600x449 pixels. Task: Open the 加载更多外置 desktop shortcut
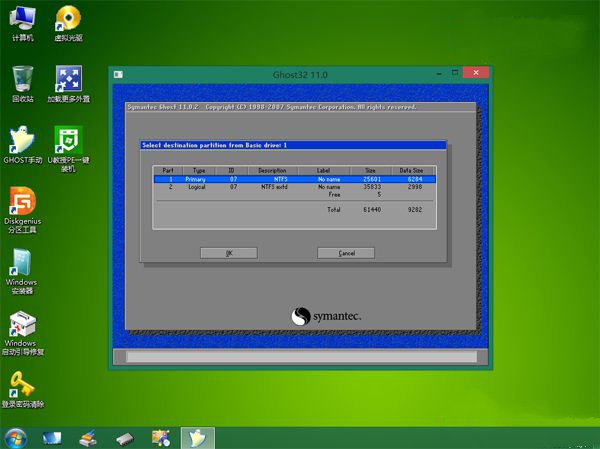68,84
